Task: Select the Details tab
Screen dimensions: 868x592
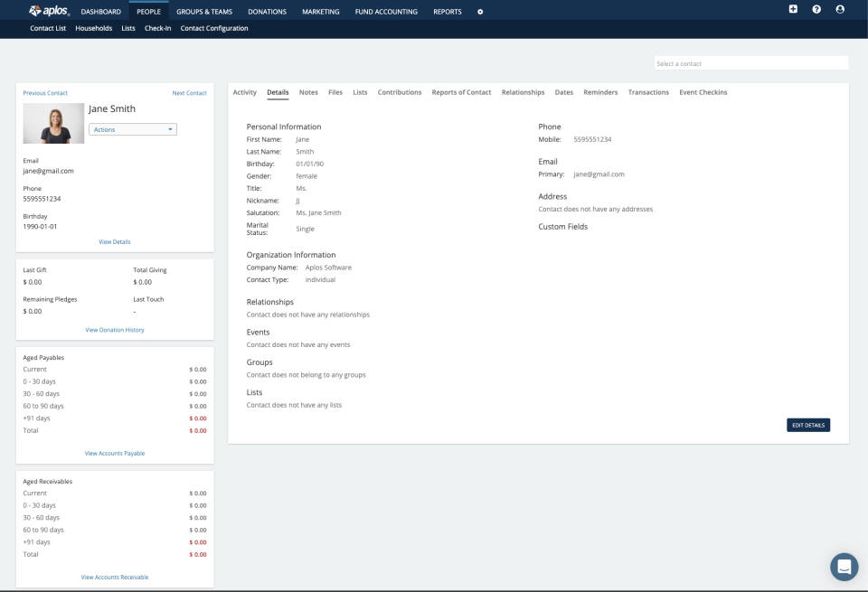Action: pyautogui.click(x=278, y=92)
